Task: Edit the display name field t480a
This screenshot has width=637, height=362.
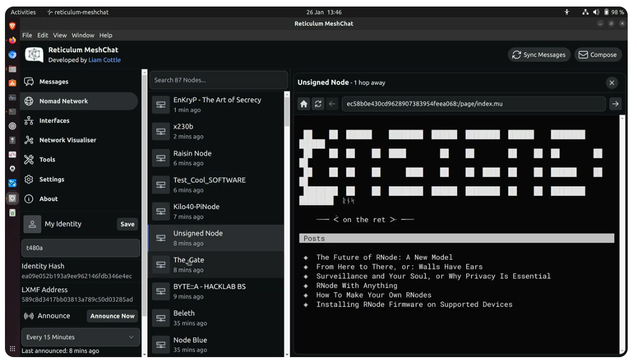Action: tap(80, 248)
